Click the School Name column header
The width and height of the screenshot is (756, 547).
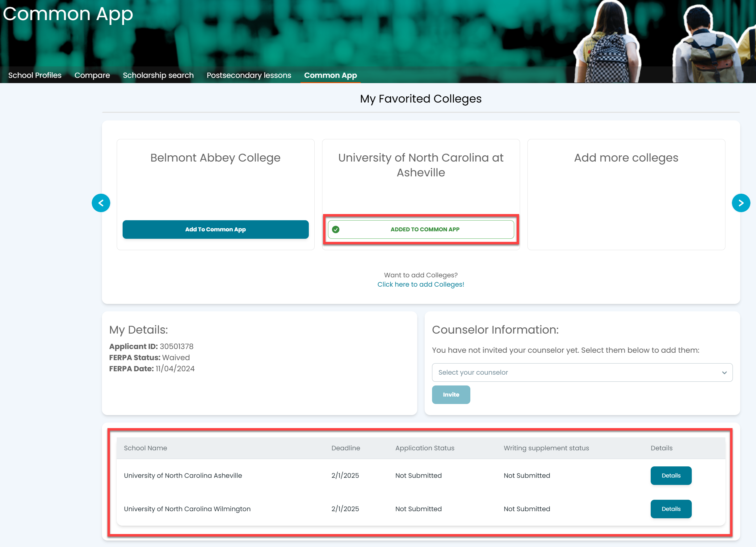(x=145, y=448)
